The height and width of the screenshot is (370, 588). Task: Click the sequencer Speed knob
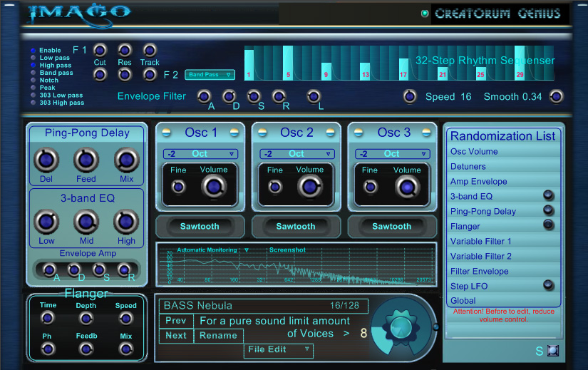point(410,97)
